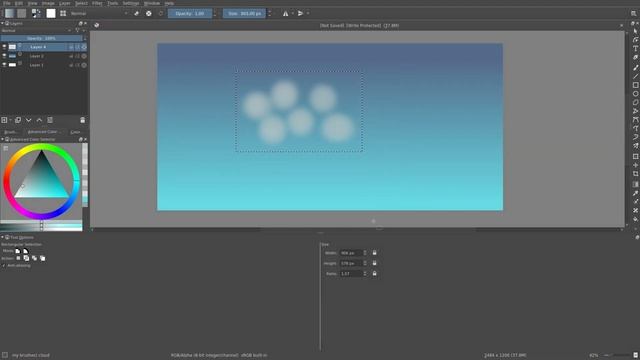Hide Layer 2 with its eye icon
Viewport: 640px width, 360px height.
(x=4, y=56)
